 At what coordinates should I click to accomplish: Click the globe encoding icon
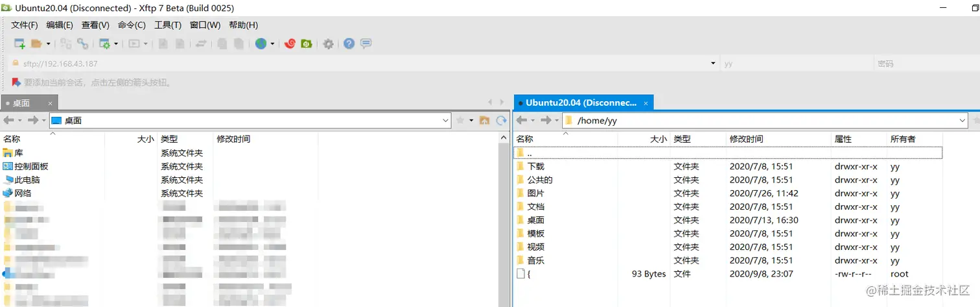pyautogui.click(x=261, y=43)
